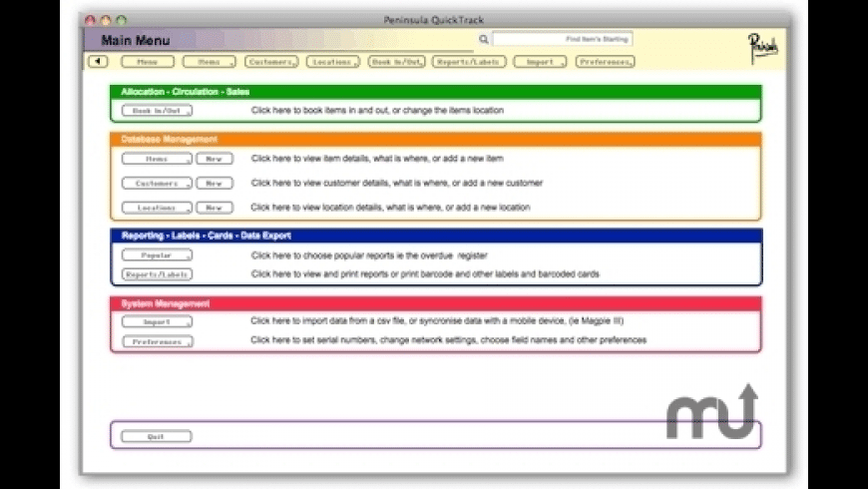
Task: Click text about setting serial numbers
Action: click(x=448, y=340)
